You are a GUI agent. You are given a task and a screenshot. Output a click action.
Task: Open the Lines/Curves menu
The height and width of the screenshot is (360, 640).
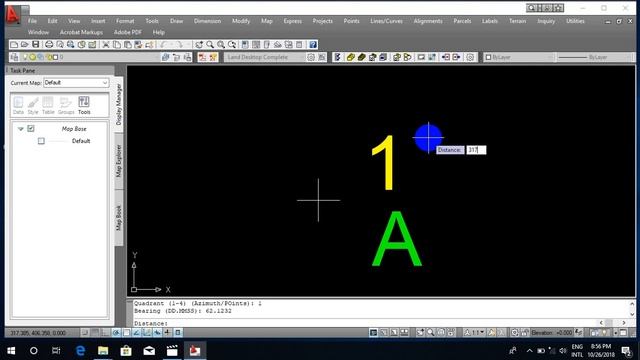pyautogui.click(x=386, y=21)
